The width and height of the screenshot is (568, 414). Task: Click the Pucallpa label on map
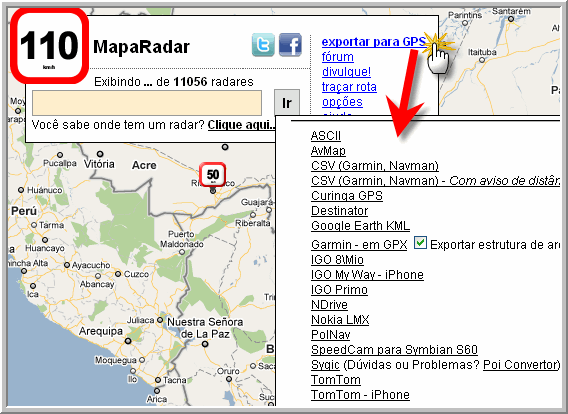[60, 163]
